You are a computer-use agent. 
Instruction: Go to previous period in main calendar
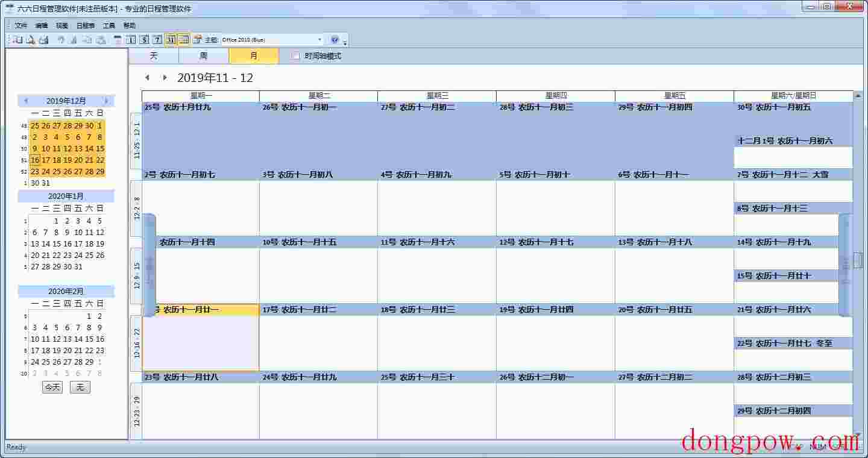click(146, 78)
